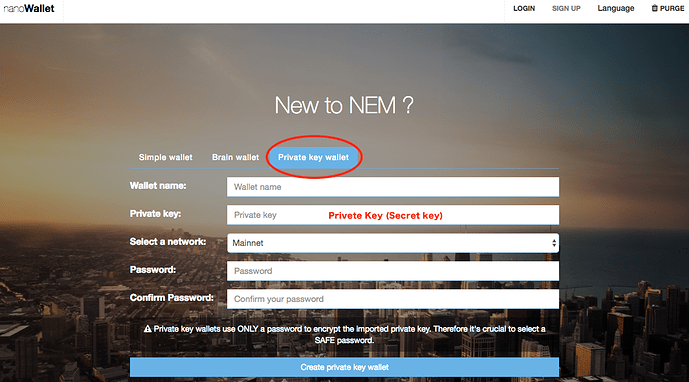Screen dimensions: 689x382
Task: Go to the SIGN UP page
Action: point(566,8)
